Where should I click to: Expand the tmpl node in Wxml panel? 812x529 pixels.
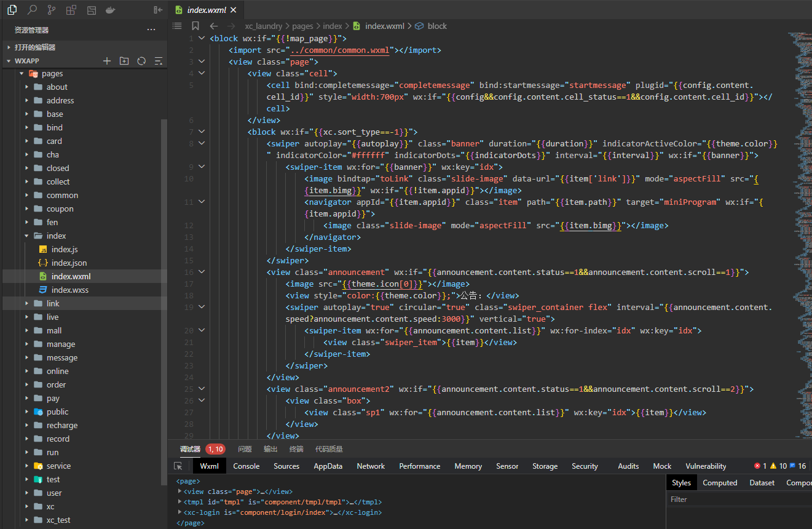click(x=179, y=502)
